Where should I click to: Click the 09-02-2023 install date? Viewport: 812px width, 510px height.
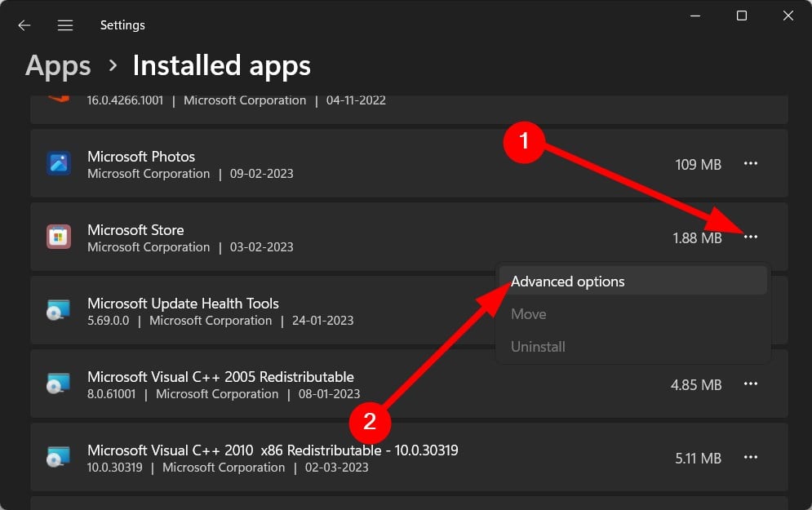(261, 174)
